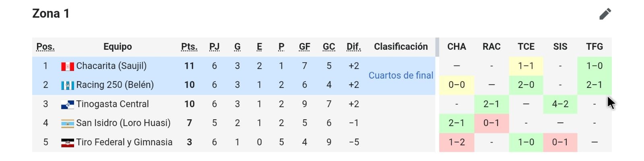Click the CHA results column header
This screenshot has height=161, width=644.
pos(456,47)
